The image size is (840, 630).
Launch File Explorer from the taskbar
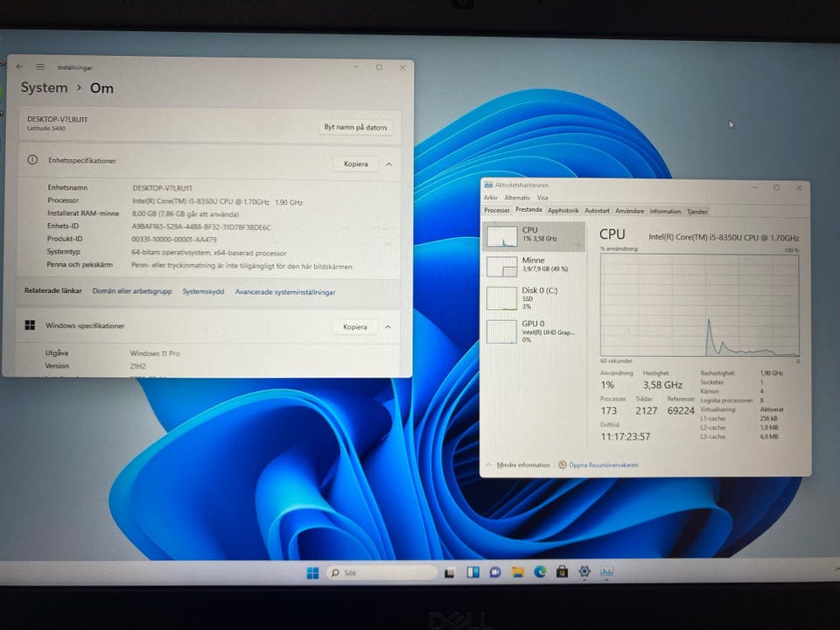517,572
